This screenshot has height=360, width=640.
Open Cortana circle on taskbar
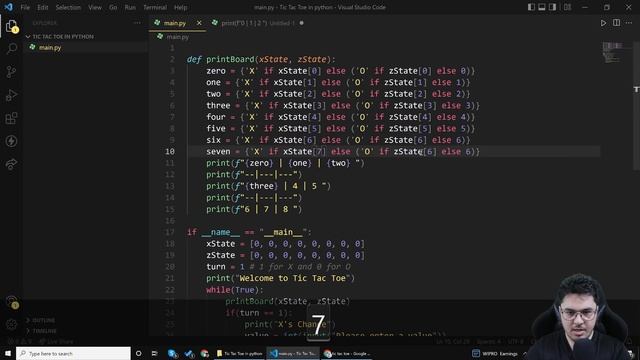pyautogui.click(x=139, y=353)
